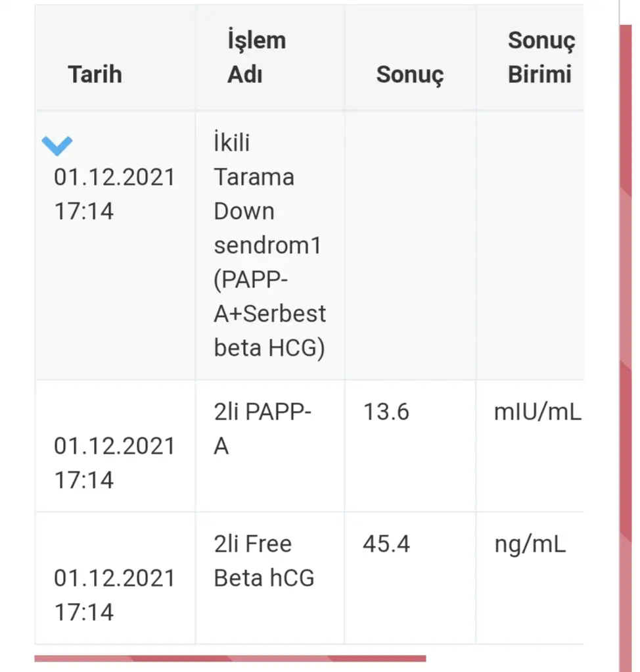Click the timestamp below the blue chevron
This screenshot has width=640, height=672.
[x=114, y=195]
